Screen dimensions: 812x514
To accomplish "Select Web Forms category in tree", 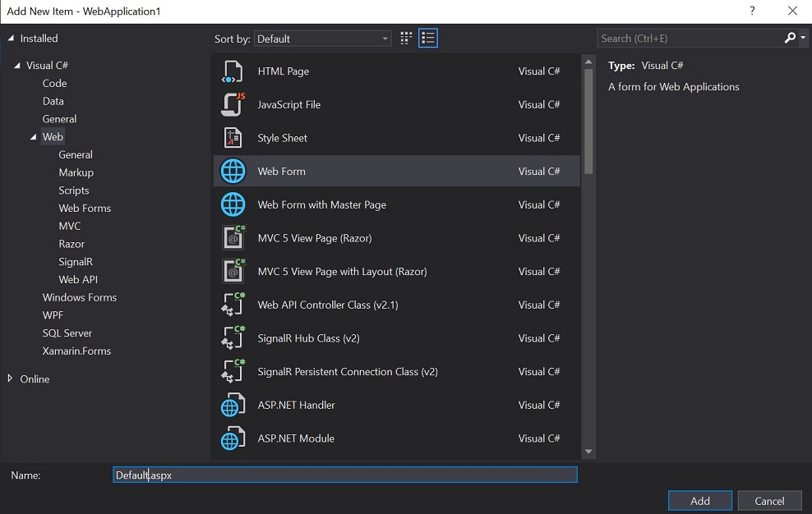I will coord(85,208).
